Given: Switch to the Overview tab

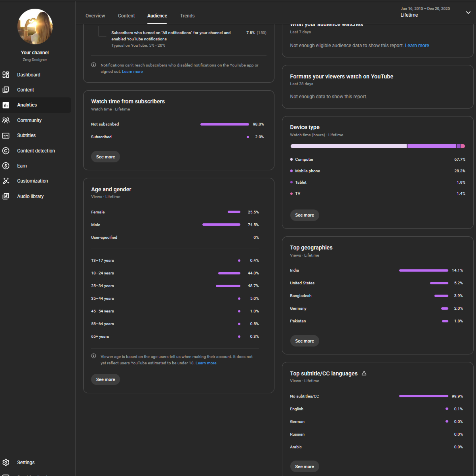Looking at the screenshot, I should (x=95, y=16).
